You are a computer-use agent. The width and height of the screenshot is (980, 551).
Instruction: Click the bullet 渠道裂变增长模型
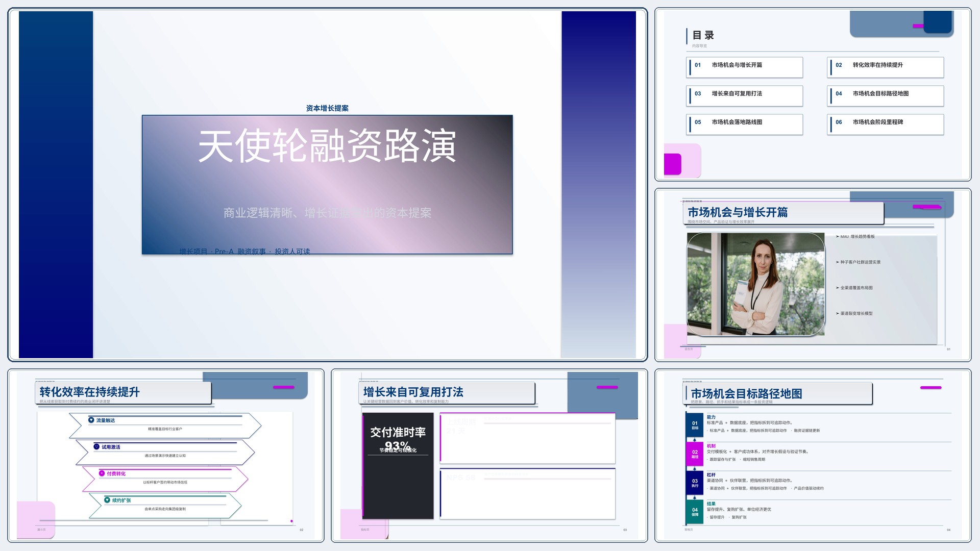click(x=856, y=313)
